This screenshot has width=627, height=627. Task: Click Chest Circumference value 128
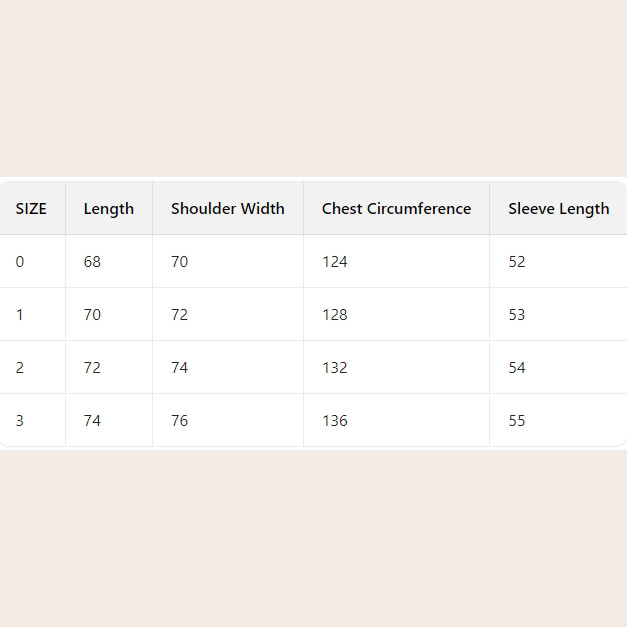coord(334,315)
